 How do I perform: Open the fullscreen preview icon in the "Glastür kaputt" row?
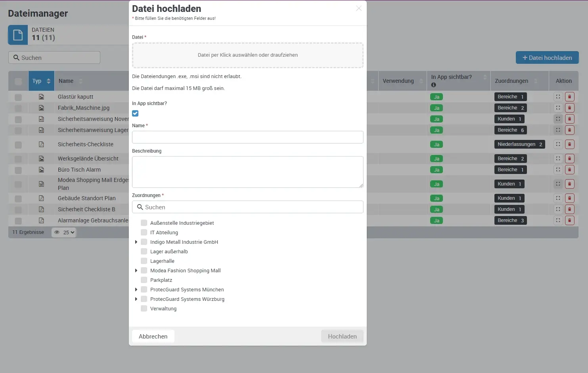click(x=558, y=96)
